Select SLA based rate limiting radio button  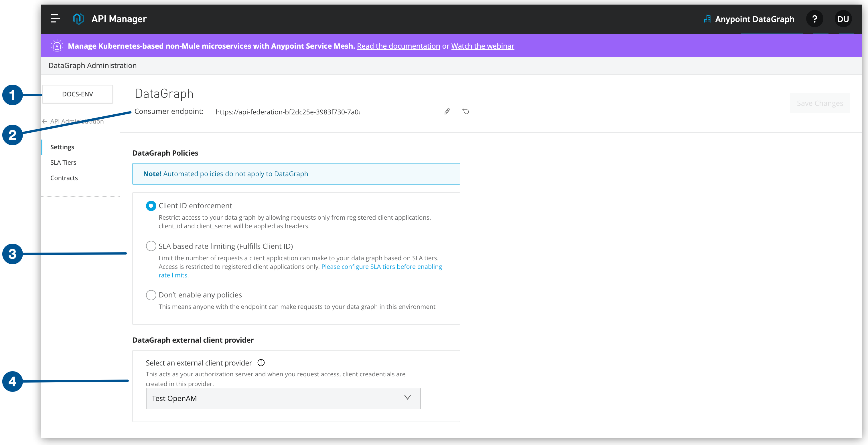tap(150, 246)
